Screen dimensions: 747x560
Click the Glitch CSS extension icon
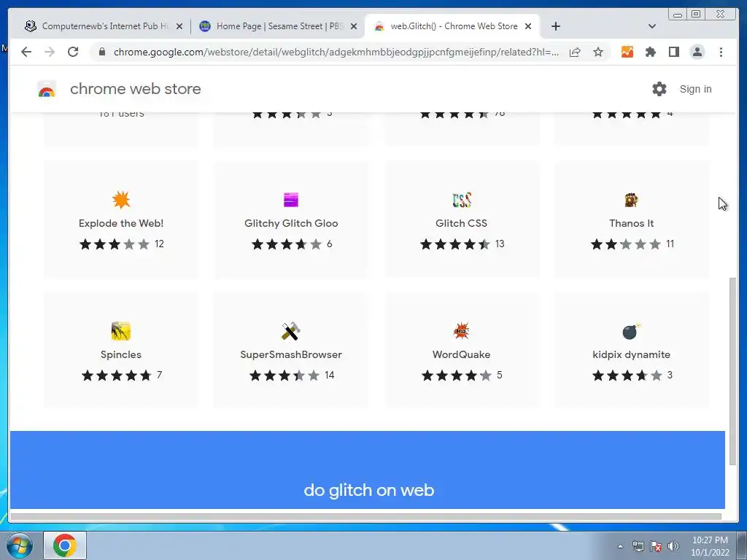[x=461, y=200]
